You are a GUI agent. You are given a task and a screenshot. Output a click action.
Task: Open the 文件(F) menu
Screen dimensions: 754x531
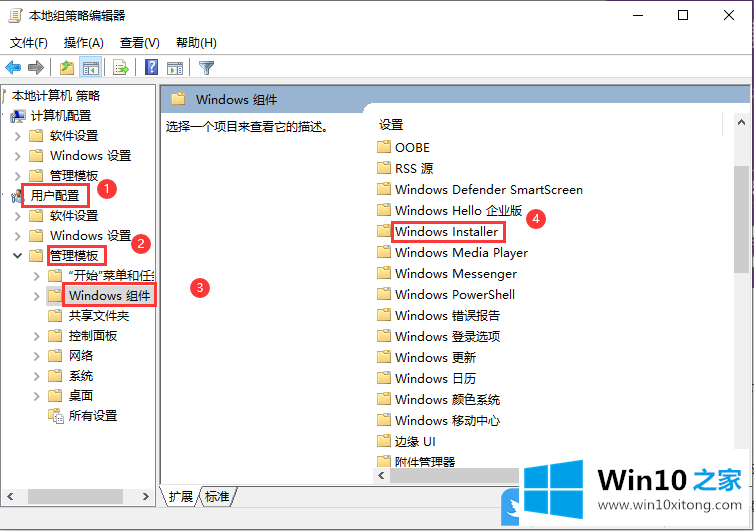(29, 43)
